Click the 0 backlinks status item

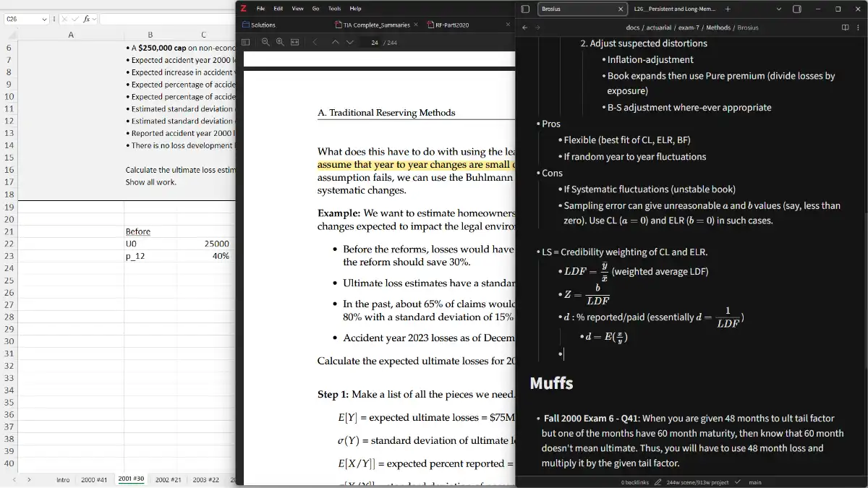click(x=634, y=482)
